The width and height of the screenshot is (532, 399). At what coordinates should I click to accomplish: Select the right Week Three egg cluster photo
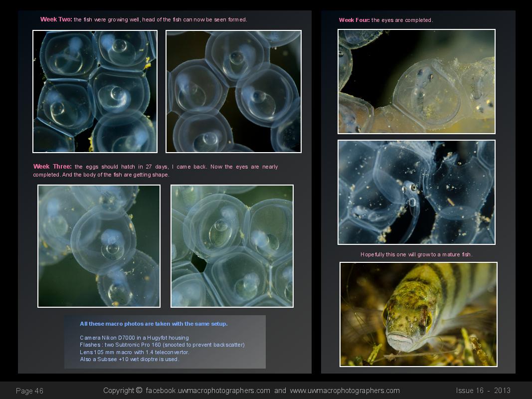coord(232,246)
